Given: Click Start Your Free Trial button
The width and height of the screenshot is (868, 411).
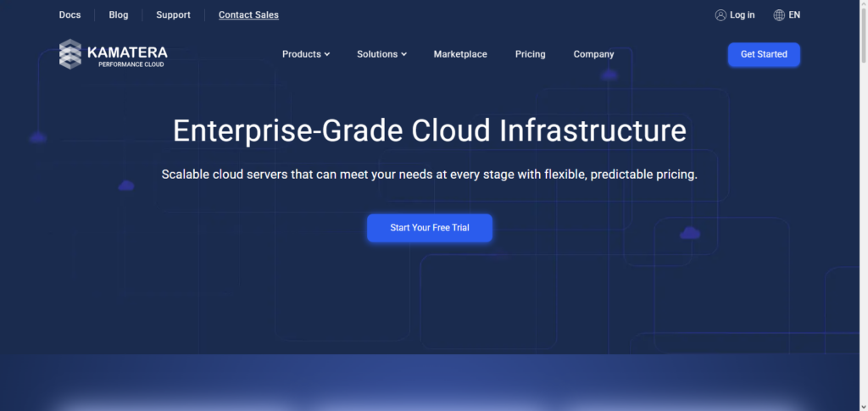Looking at the screenshot, I should click(x=429, y=228).
